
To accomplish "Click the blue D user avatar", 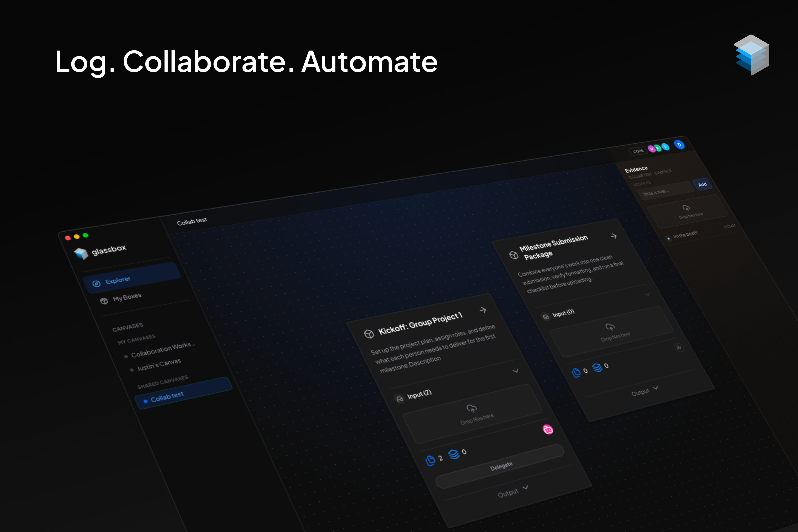I will [679, 144].
